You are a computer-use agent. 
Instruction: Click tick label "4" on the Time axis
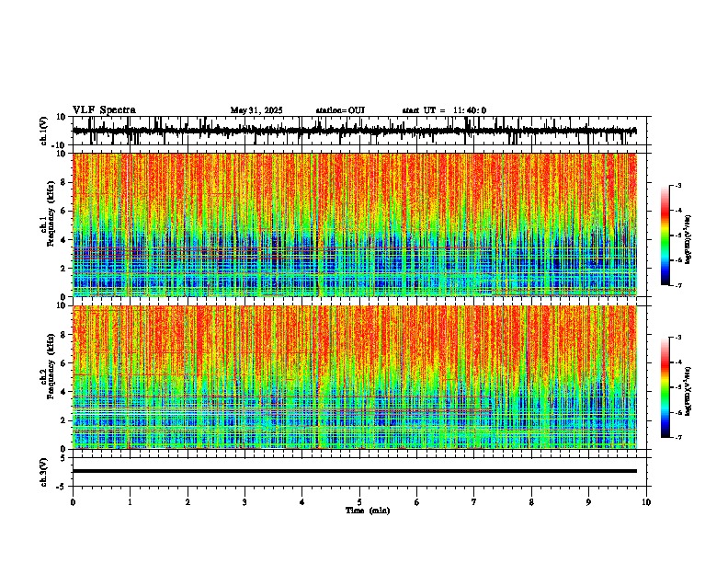point(301,502)
